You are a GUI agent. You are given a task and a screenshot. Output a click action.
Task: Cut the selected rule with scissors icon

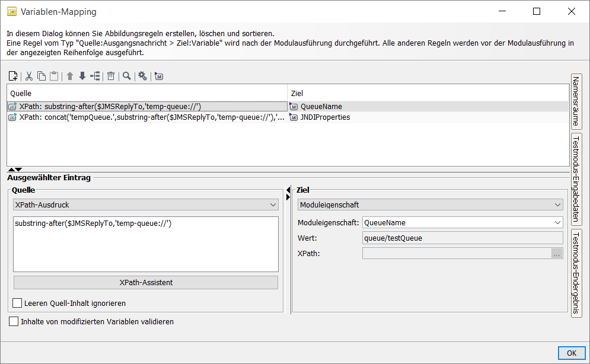point(28,76)
